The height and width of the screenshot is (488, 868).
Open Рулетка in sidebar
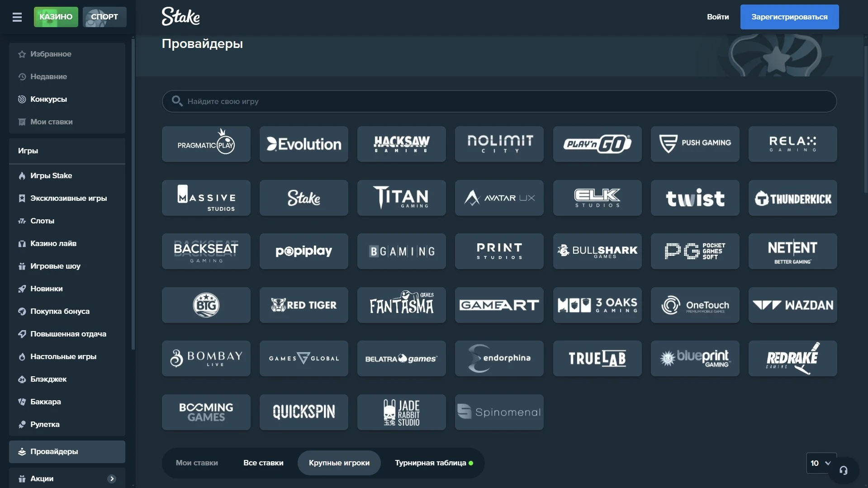click(x=67, y=424)
